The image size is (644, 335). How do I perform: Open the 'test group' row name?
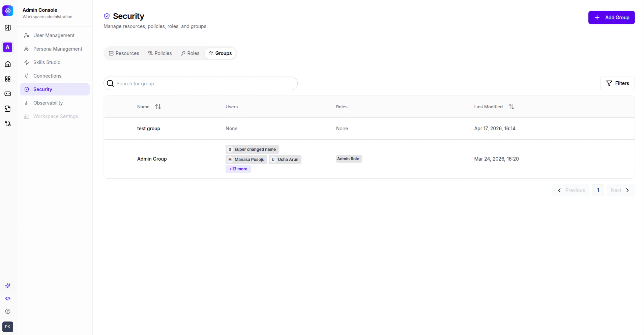tap(149, 129)
